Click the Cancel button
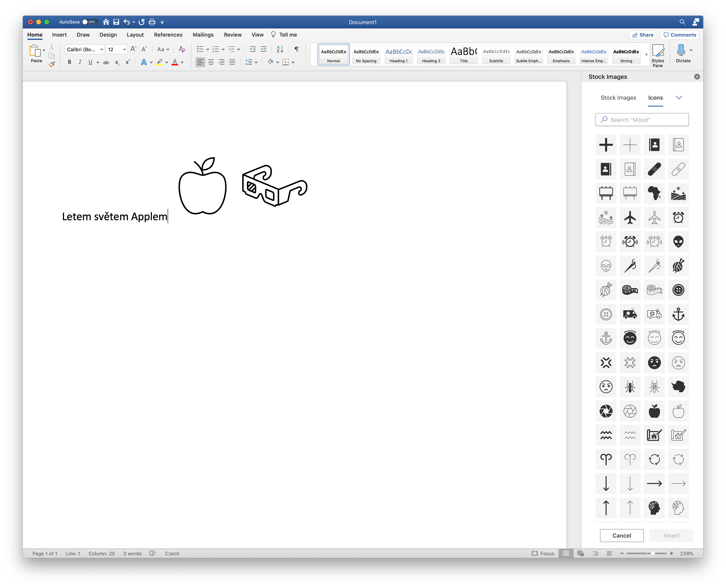Image resolution: width=726 pixels, height=588 pixels. (622, 536)
